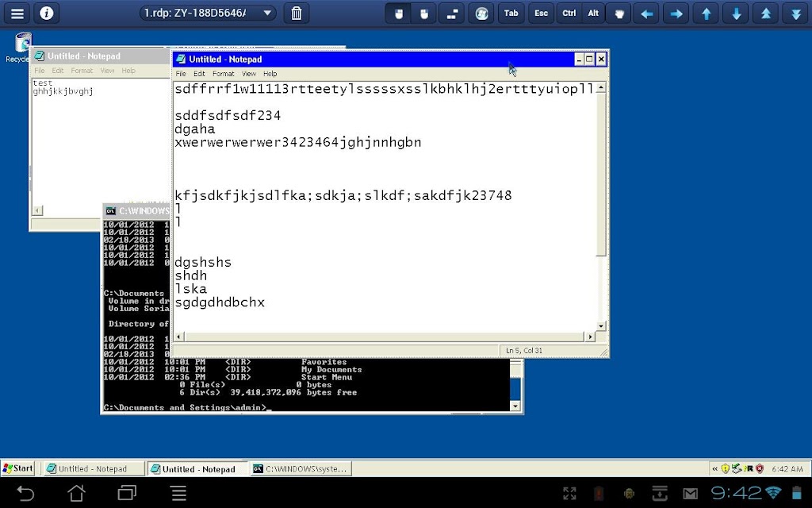Click the background Notepad's horizontal scroll left arrow
Image resolution: width=812 pixels, height=508 pixels.
point(37,210)
